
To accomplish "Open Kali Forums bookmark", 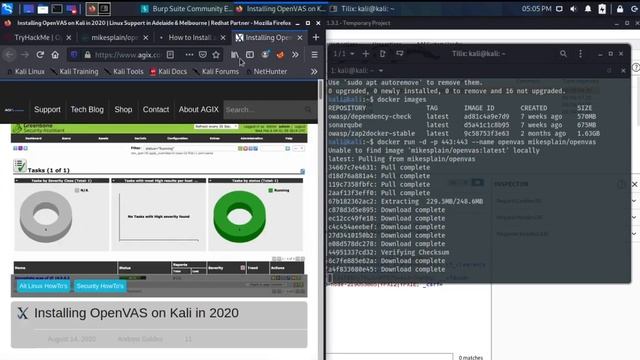I will click(216, 71).
